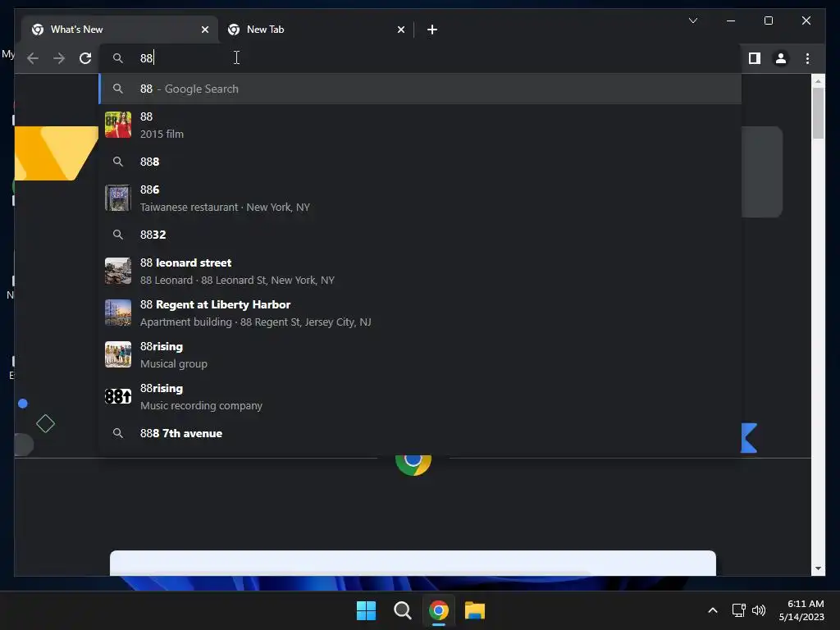
Task: Minimize the Chrome window
Action: tap(731, 21)
